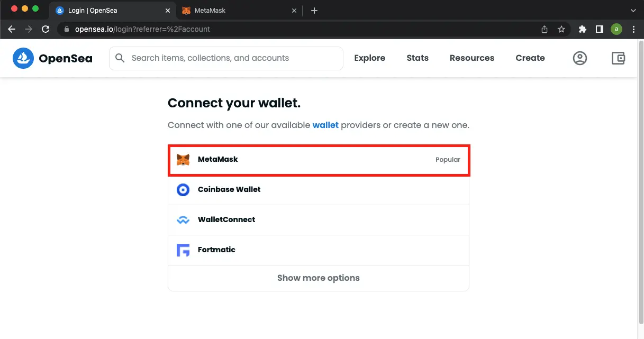Show more wallet options
This screenshot has width=644, height=339.
coord(319,278)
